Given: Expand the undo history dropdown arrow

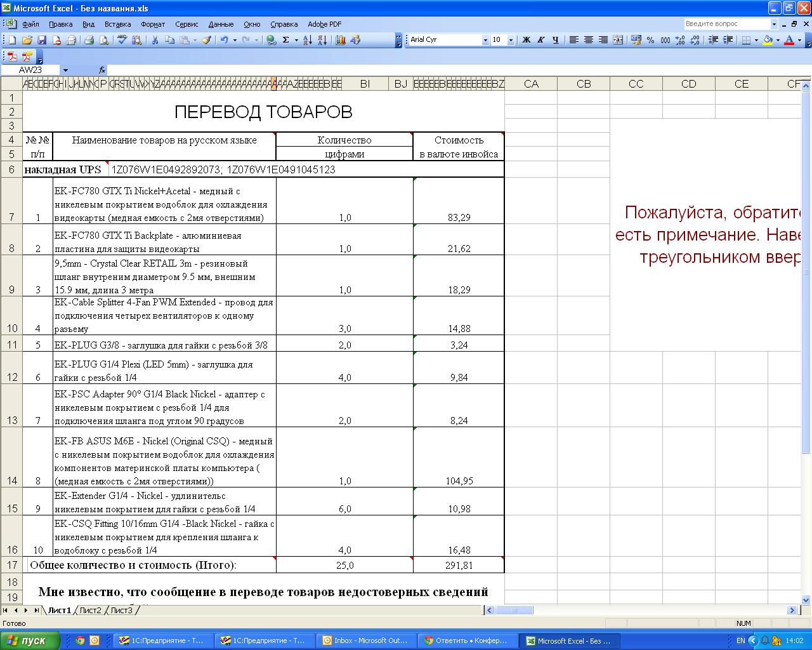Looking at the screenshot, I should [x=235, y=40].
